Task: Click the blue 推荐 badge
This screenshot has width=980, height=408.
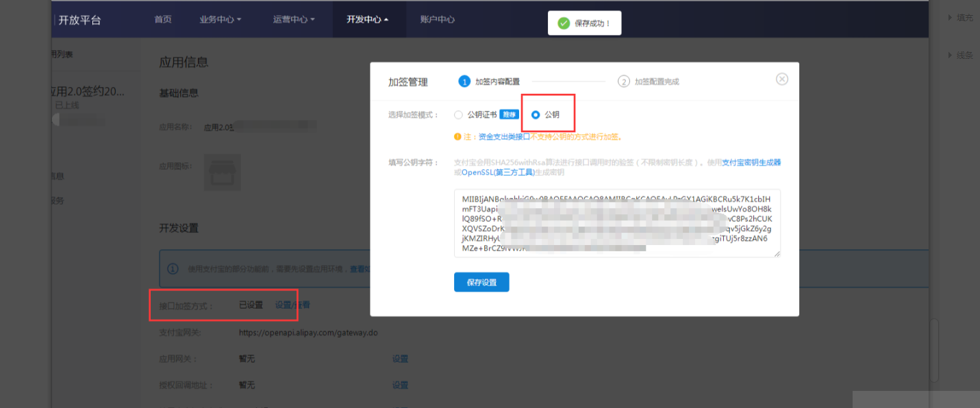Action: (508, 114)
